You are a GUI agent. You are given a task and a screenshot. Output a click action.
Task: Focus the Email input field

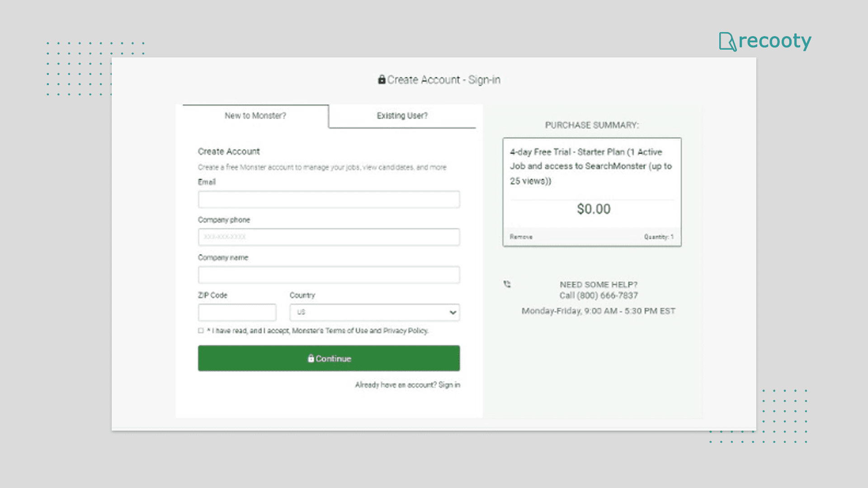(x=329, y=199)
